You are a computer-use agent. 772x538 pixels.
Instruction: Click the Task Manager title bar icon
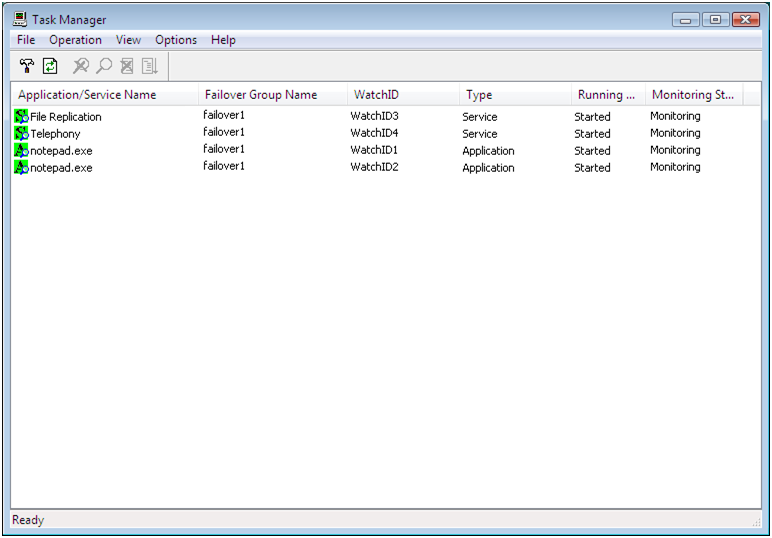(20, 19)
